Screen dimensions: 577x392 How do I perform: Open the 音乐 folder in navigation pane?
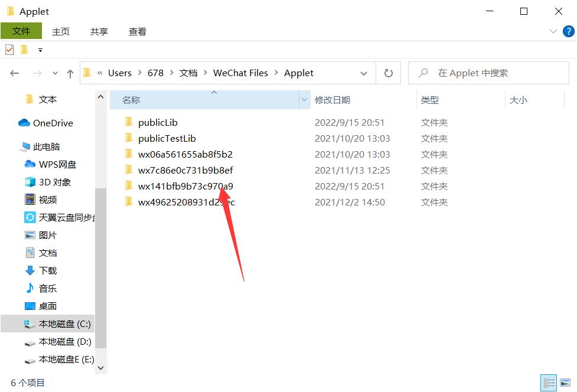[x=48, y=288]
